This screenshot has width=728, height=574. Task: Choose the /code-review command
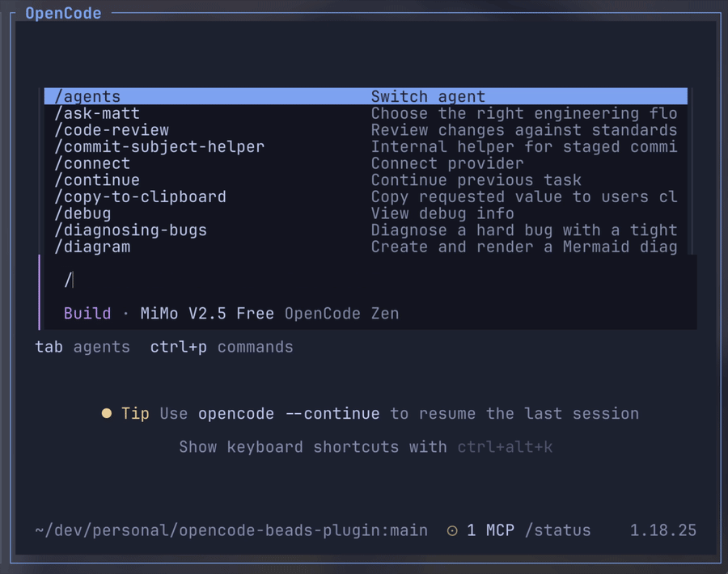[366, 129]
